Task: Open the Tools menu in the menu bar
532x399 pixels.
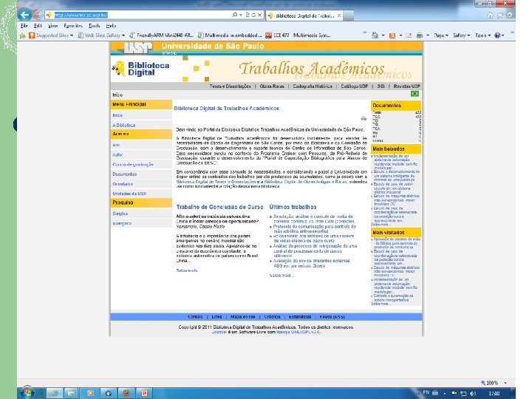Action: 95,26
